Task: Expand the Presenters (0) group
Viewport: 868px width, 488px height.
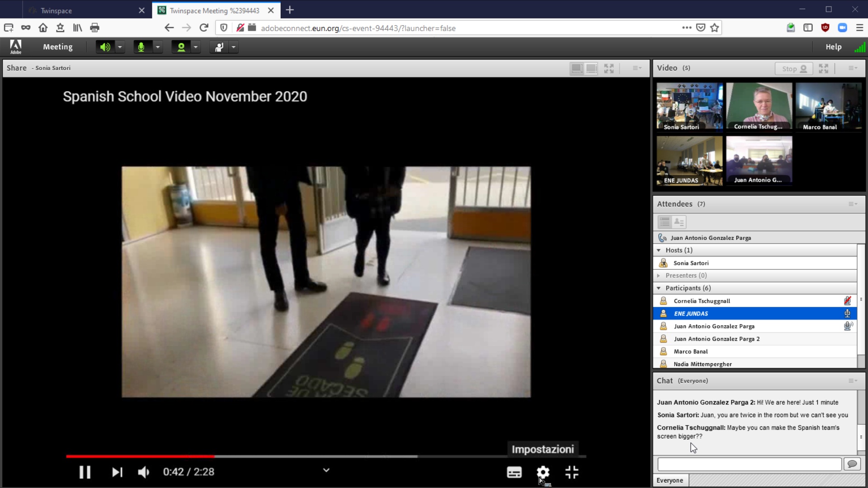Action: pos(659,276)
